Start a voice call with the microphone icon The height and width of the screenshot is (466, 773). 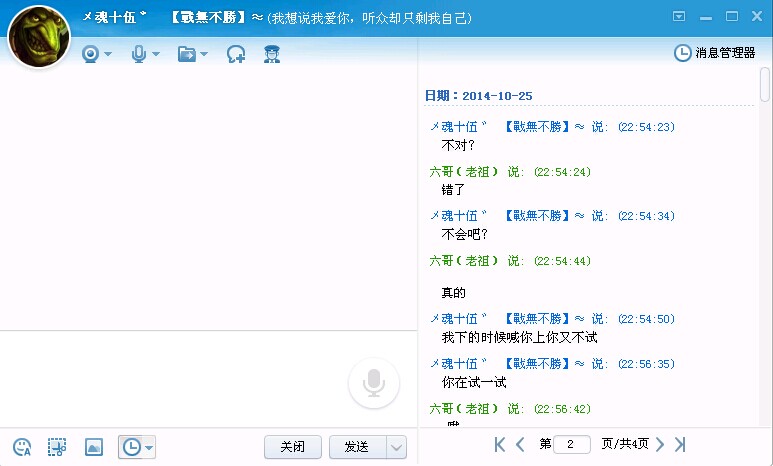[x=139, y=54]
